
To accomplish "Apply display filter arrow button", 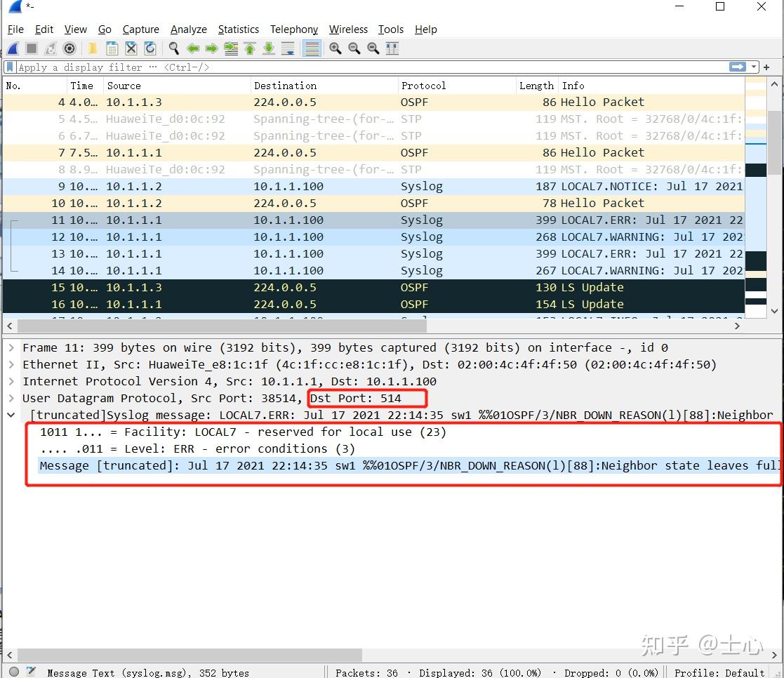I will [x=738, y=67].
